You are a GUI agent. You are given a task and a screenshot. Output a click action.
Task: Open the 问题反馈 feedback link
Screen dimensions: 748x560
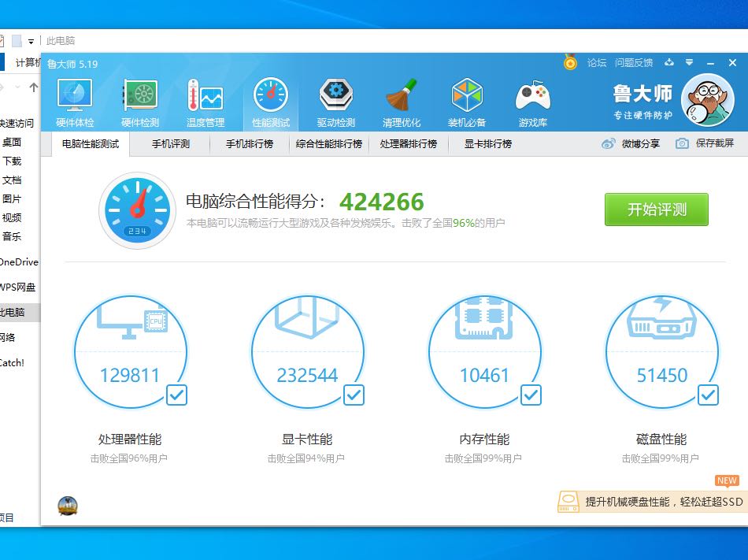pyautogui.click(x=634, y=62)
